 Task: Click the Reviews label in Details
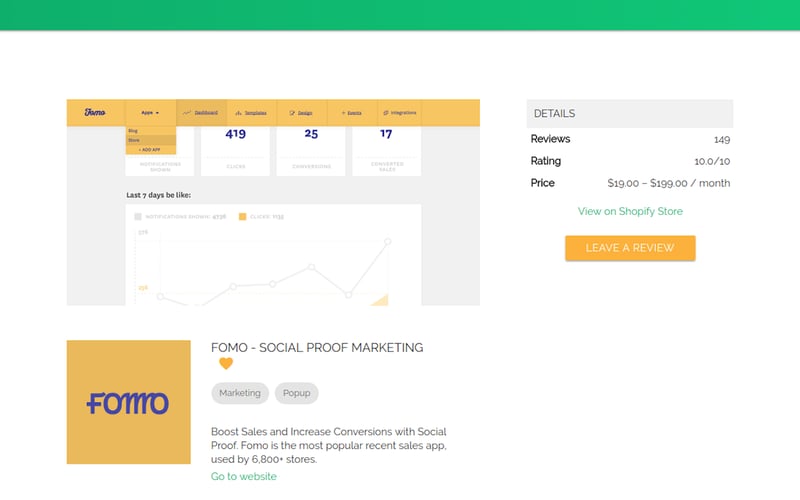(551, 139)
